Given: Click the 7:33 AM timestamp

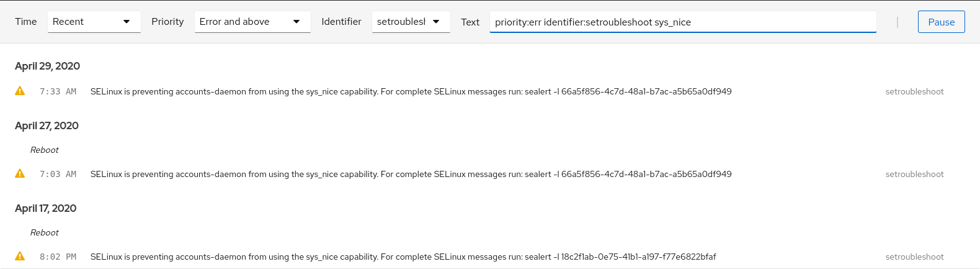Looking at the screenshot, I should point(58,91).
